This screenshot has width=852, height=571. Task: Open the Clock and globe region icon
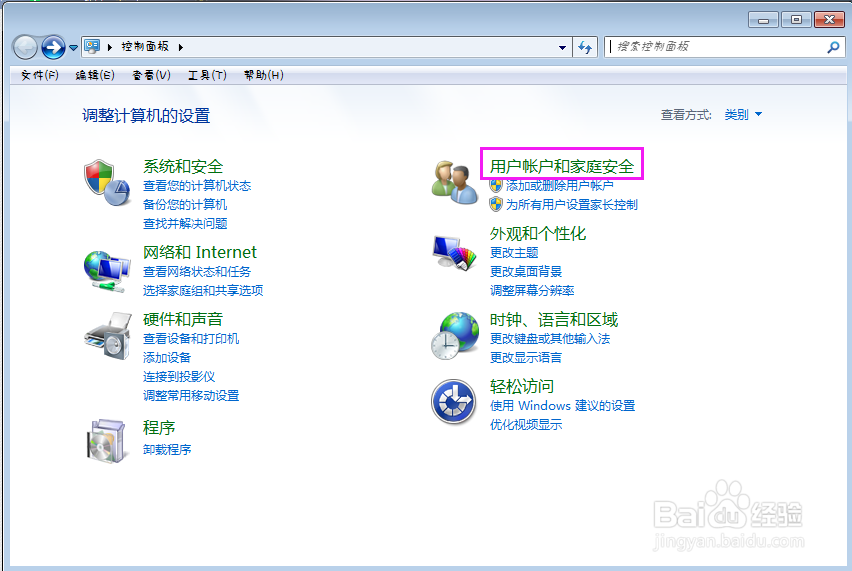coord(455,335)
